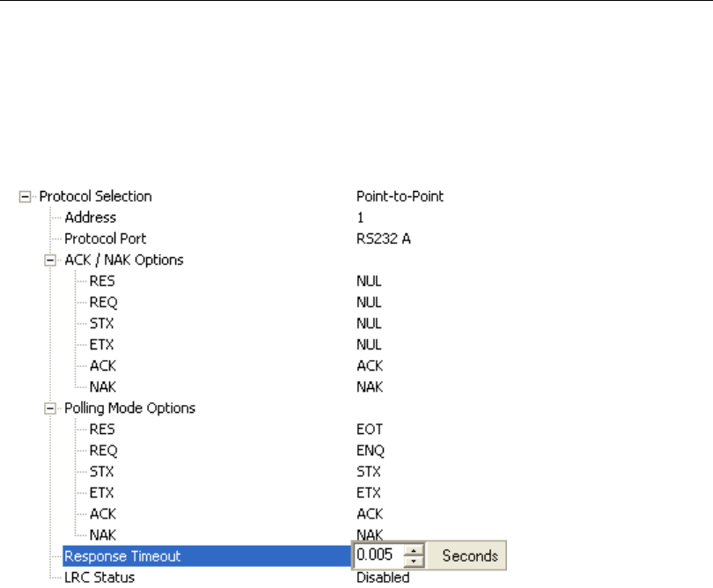Viewport: 713px width, 588px height.
Task: Click the ENQ value for polling REQ
Action: pos(371,450)
